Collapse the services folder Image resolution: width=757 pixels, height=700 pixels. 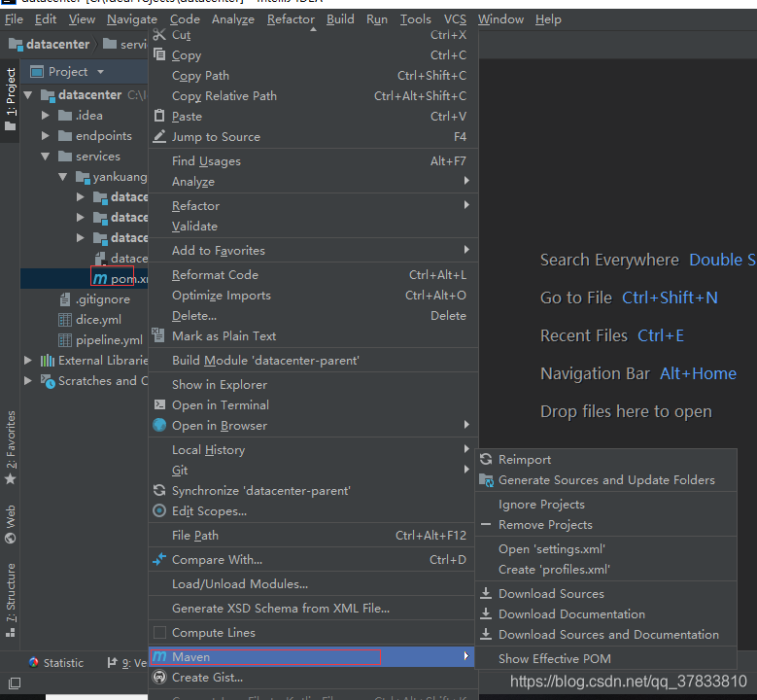(x=46, y=157)
